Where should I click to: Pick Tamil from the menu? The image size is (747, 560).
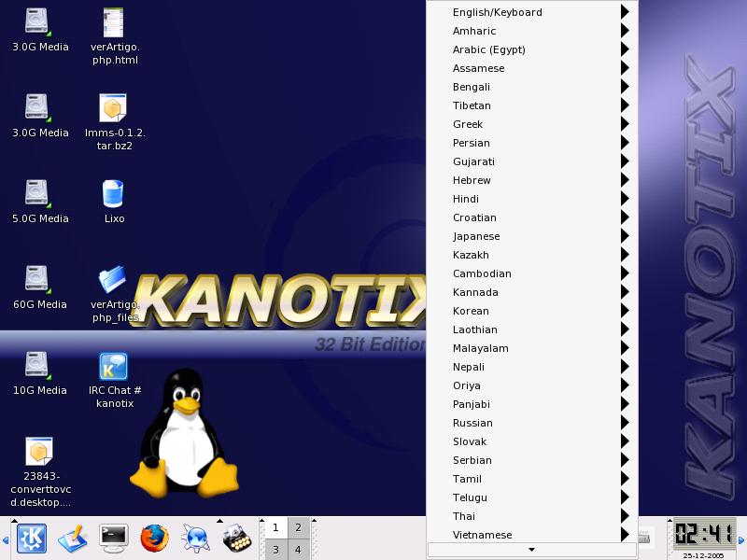click(532, 479)
